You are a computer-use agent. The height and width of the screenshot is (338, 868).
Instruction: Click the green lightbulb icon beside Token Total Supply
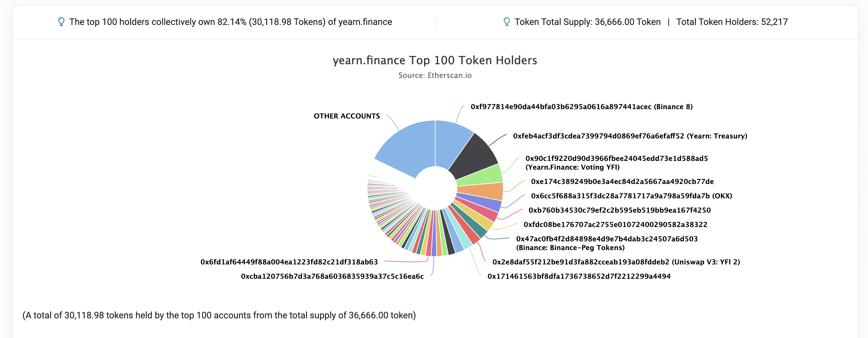[506, 22]
